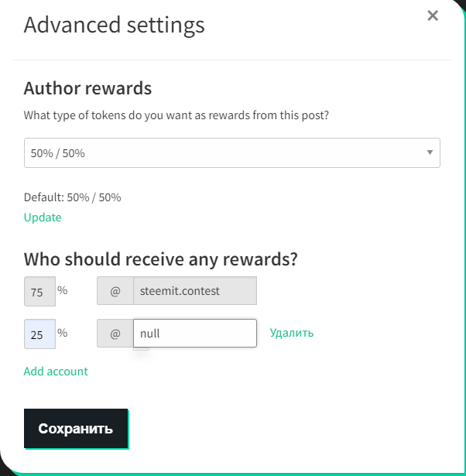Click the null account name field
The width and height of the screenshot is (466, 476).
click(194, 334)
